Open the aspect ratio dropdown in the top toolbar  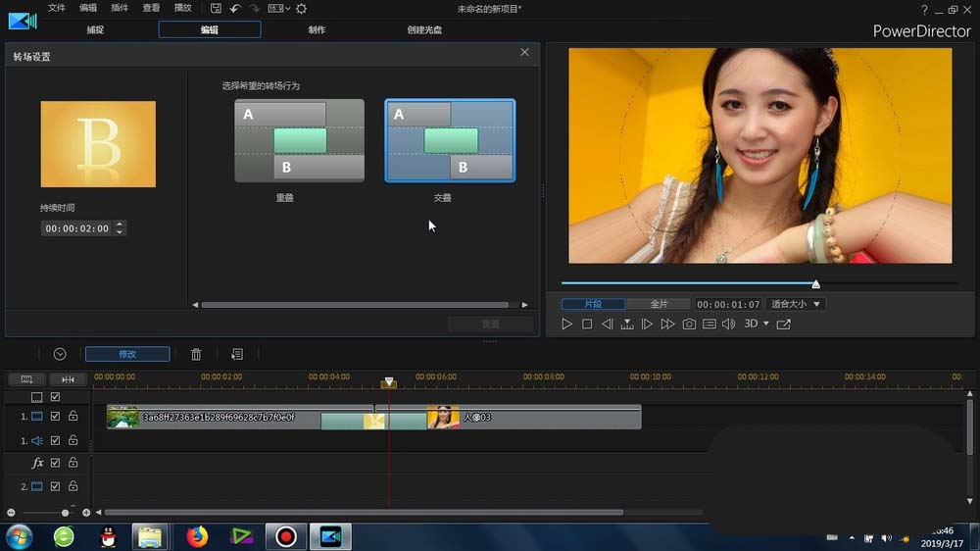(x=278, y=9)
